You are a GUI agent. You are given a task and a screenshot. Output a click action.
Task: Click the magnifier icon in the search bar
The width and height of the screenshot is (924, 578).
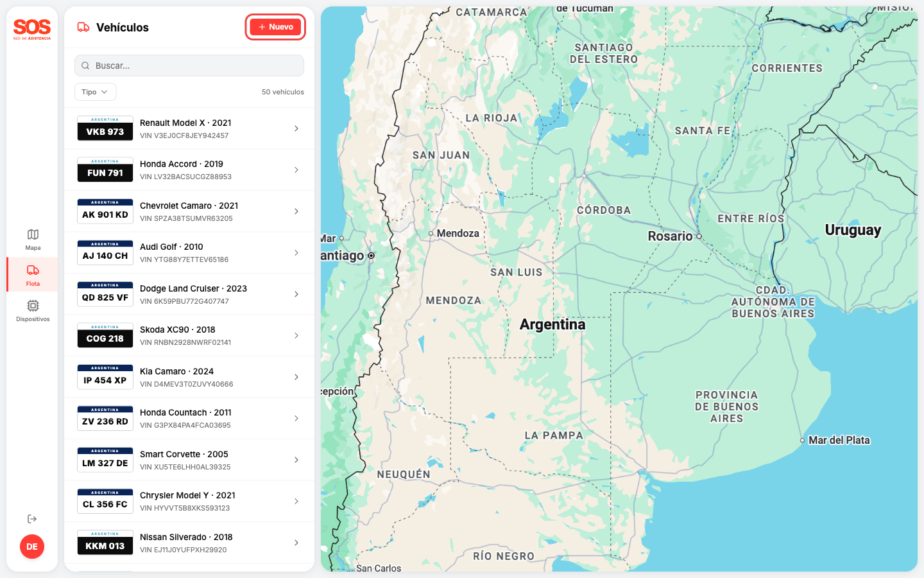pos(85,65)
